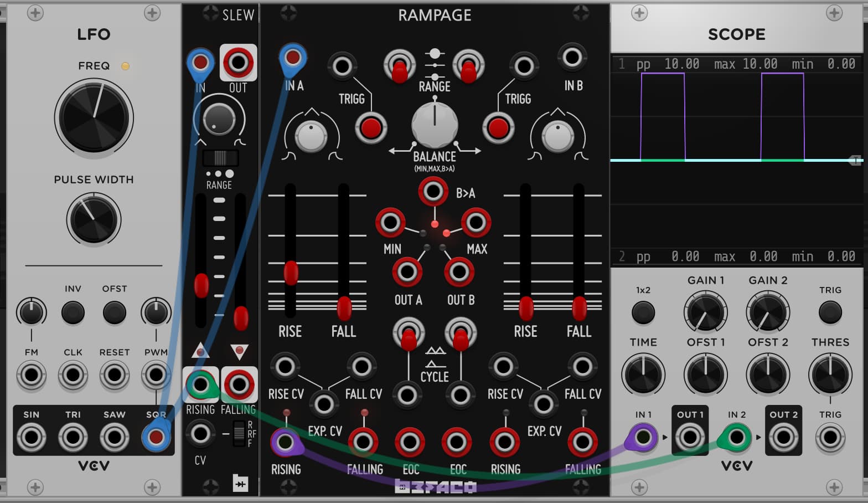Click the left Rampage TRIGG red button
Image resolution: width=868 pixels, height=503 pixels.
click(x=370, y=128)
